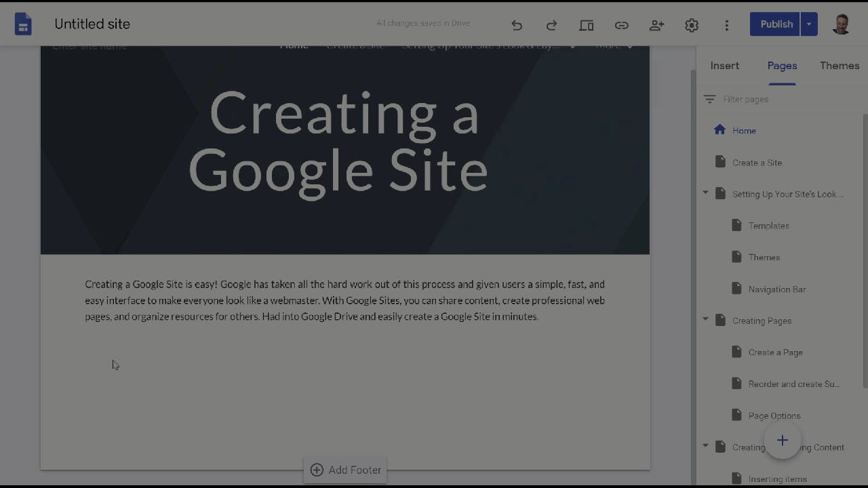Collapse the Setting Up Your Site's Look section
Viewport: 868px width, 488px height.
pyautogui.click(x=705, y=193)
